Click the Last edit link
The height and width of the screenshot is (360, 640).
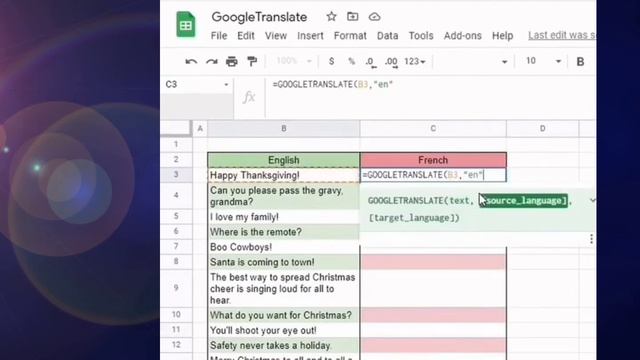(x=562, y=36)
